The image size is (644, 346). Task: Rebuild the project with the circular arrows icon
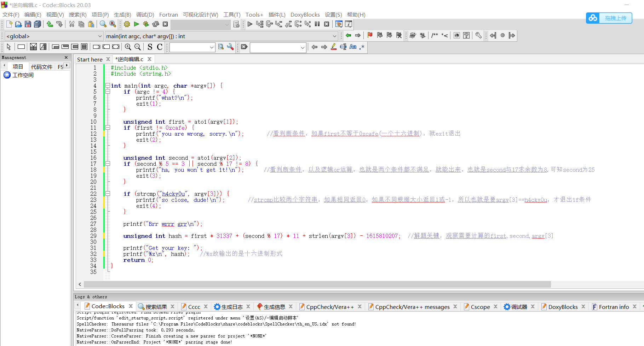[156, 24]
